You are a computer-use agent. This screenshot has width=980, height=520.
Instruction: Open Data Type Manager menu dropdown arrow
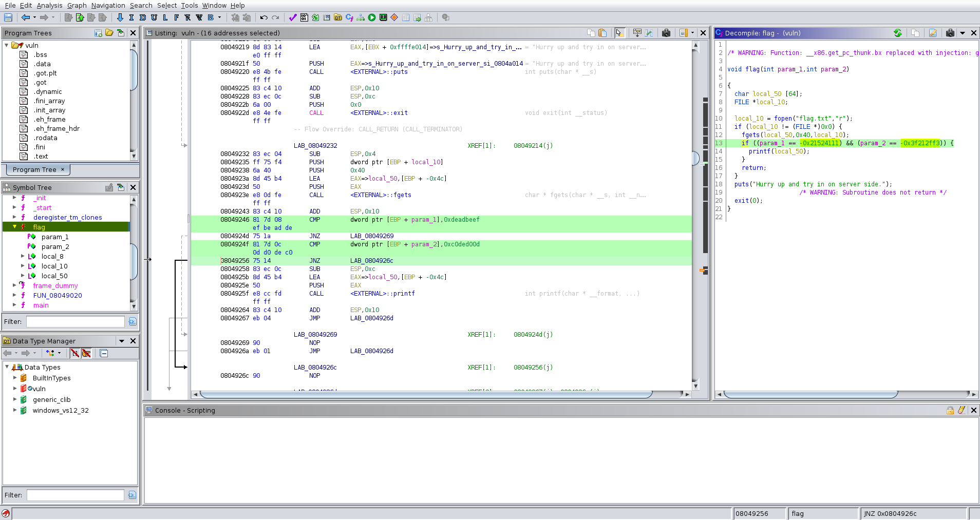[x=122, y=341]
